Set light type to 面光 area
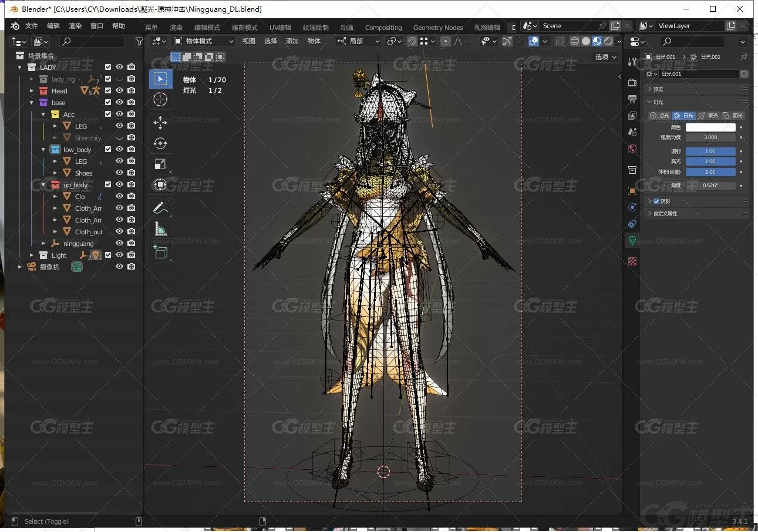 click(x=733, y=116)
